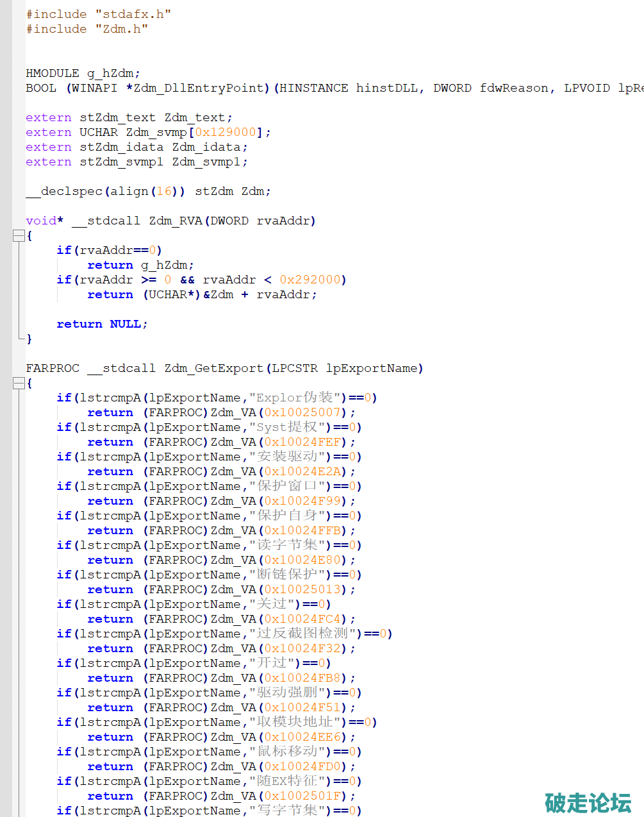644x817 pixels.
Task: Collapse the Zdm_RVA function body fold marker
Action: coord(19,236)
